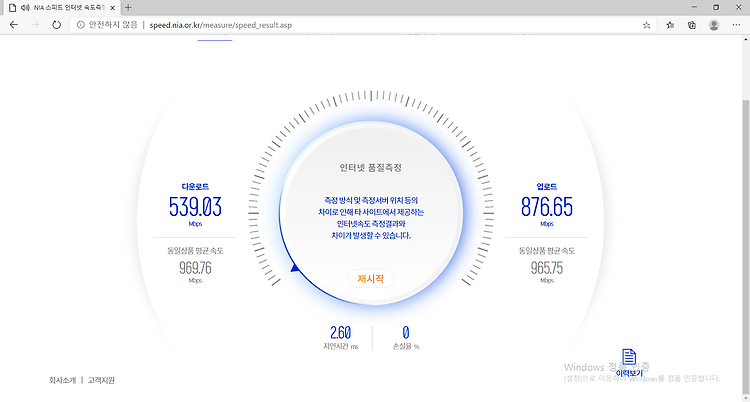Open the 회사소개 footer link
Screen dimensions: 750x402
point(62,380)
